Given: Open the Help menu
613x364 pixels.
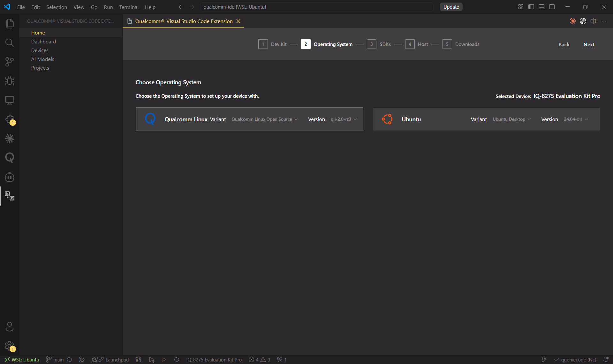Looking at the screenshot, I should point(150,7).
